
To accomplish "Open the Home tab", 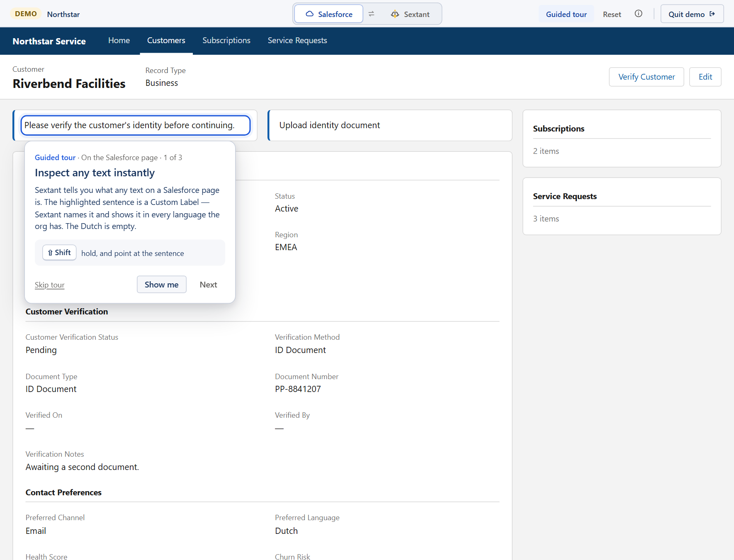I will click(x=119, y=40).
